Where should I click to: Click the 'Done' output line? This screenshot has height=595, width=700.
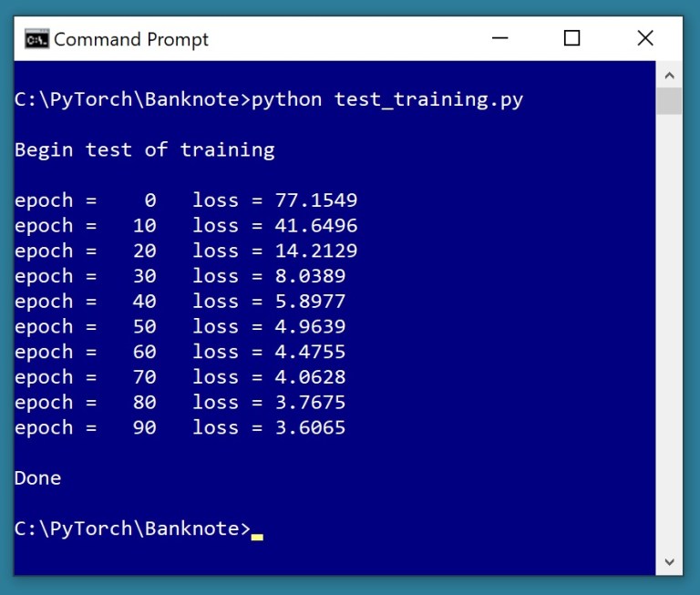click(38, 478)
